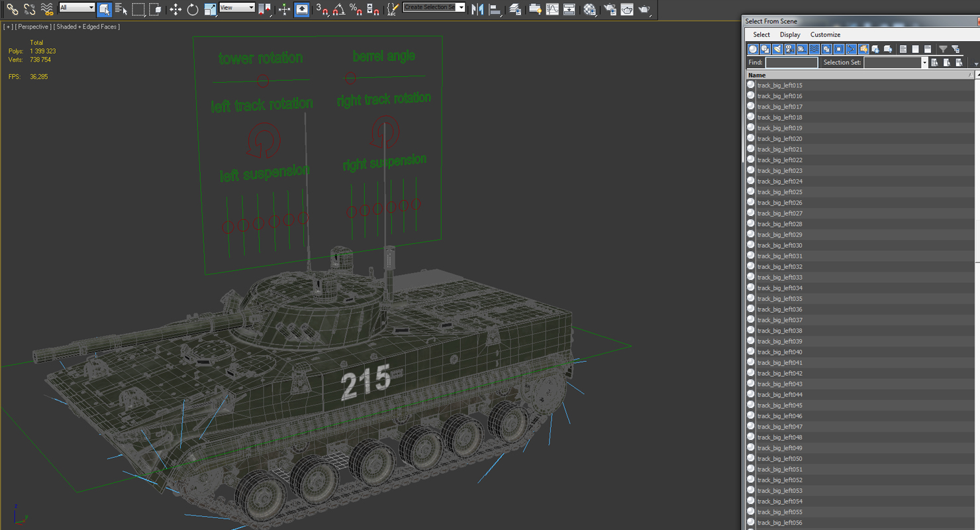Toggle Angle Snap
This screenshot has width=980, height=530.
tap(338, 9)
